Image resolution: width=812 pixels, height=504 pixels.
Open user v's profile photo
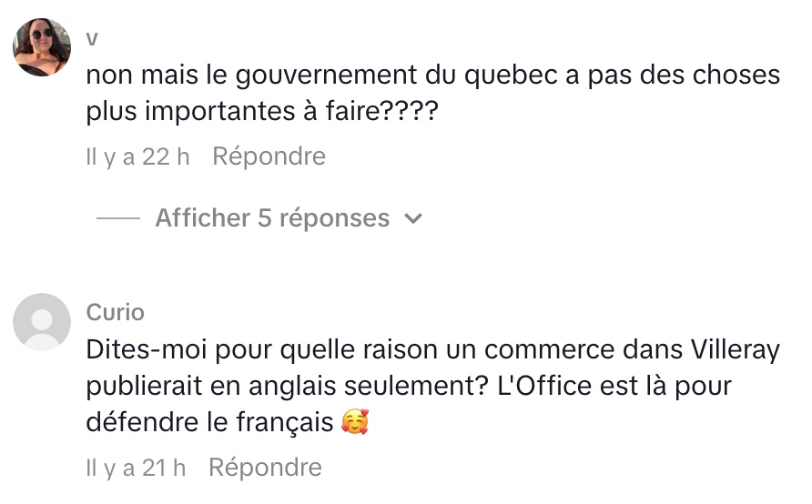point(42,47)
